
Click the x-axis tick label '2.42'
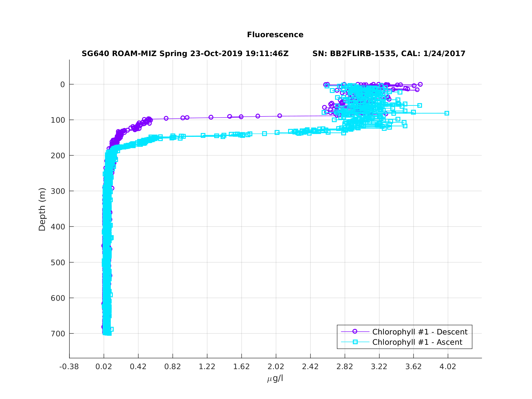click(310, 367)
